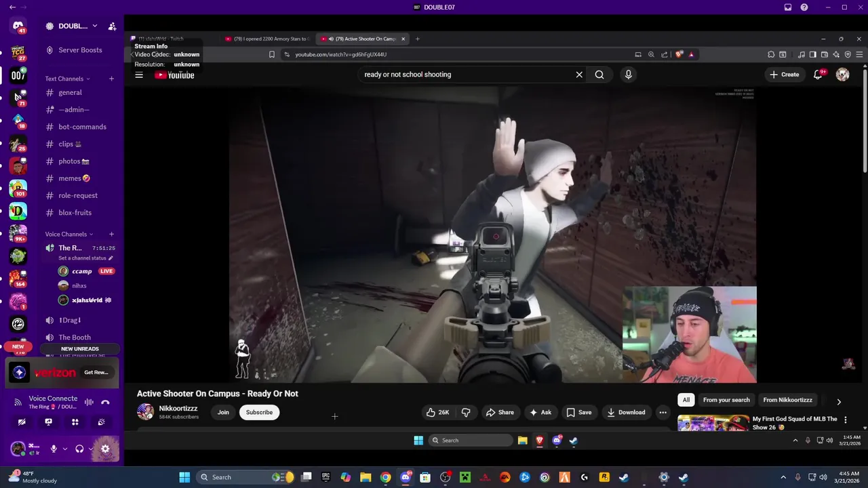The image size is (868, 488).
Task: Click the YouTube voice search microphone
Action: pos(628,75)
